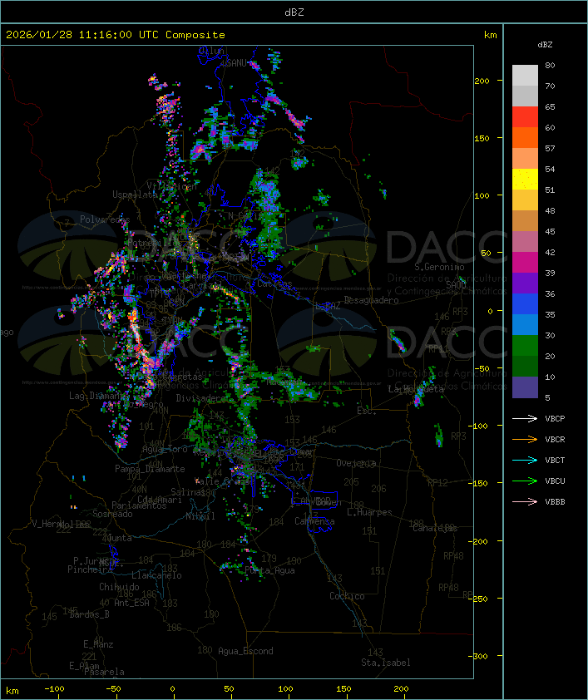Click the VBCT legend label
The height and width of the screenshot is (700, 588).
click(555, 461)
